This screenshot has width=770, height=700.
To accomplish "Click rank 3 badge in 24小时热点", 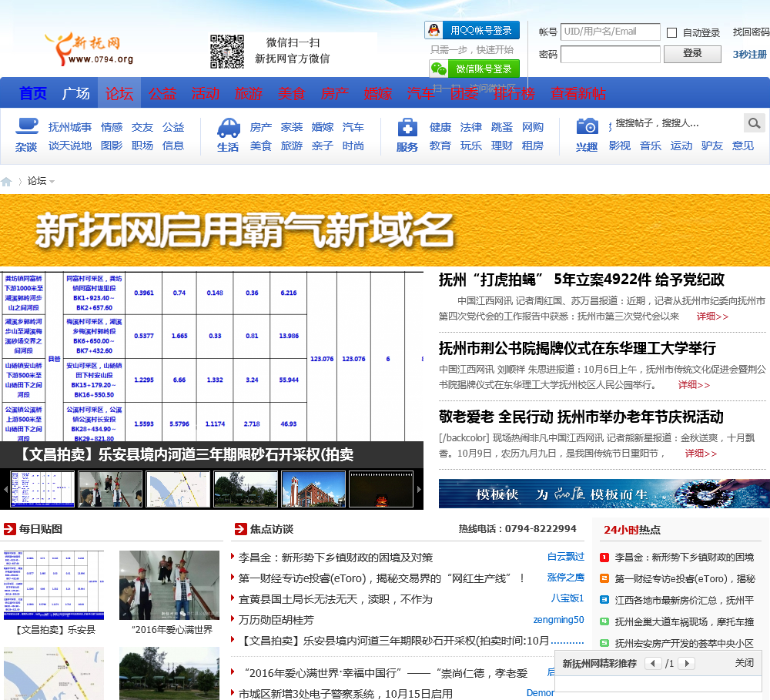I will coord(604,600).
